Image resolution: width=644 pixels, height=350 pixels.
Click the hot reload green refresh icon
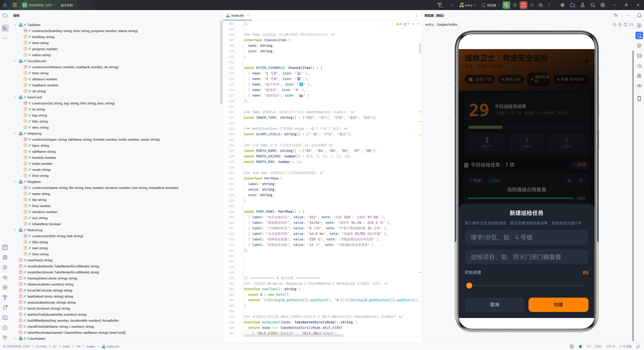[532, 5]
